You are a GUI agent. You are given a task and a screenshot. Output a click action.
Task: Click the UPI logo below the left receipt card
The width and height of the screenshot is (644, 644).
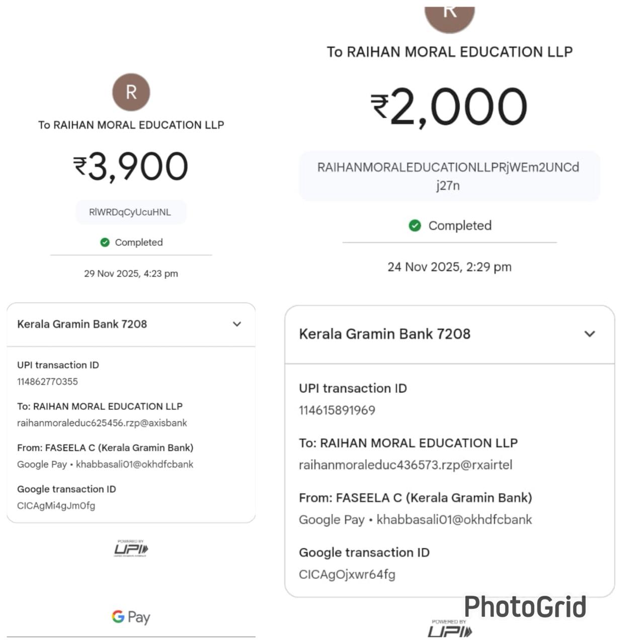(x=131, y=548)
